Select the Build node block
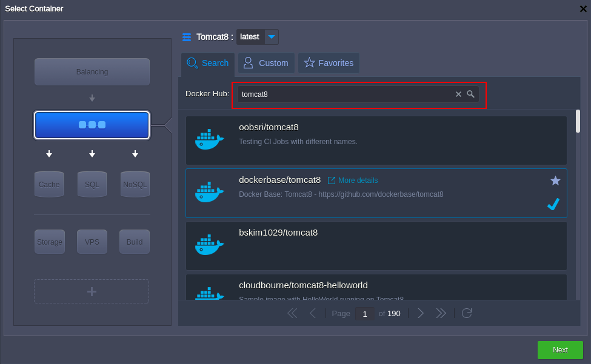This screenshot has height=364, width=591. click(x=135, y=242)
